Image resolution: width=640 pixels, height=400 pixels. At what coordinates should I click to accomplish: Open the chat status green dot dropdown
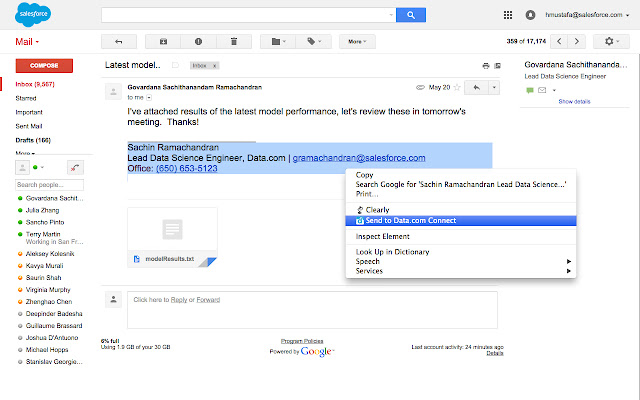(x=38, y=167)
